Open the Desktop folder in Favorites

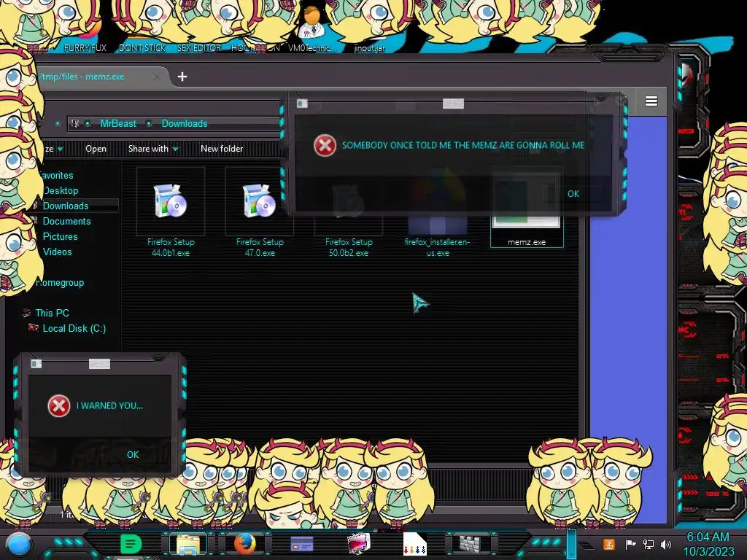tap(61, 190)
